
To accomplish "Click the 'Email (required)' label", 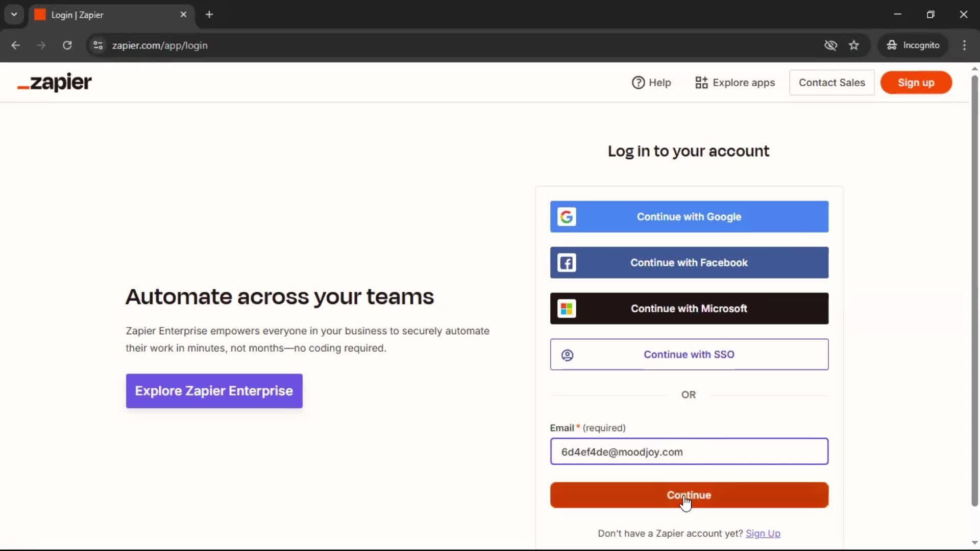I will [587, 428].
